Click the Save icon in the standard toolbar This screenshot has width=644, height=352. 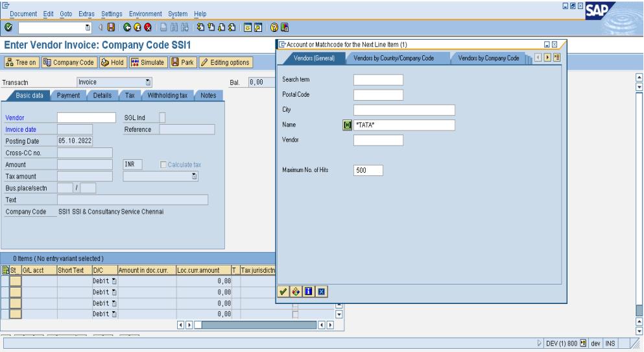(x=111, y=27)
